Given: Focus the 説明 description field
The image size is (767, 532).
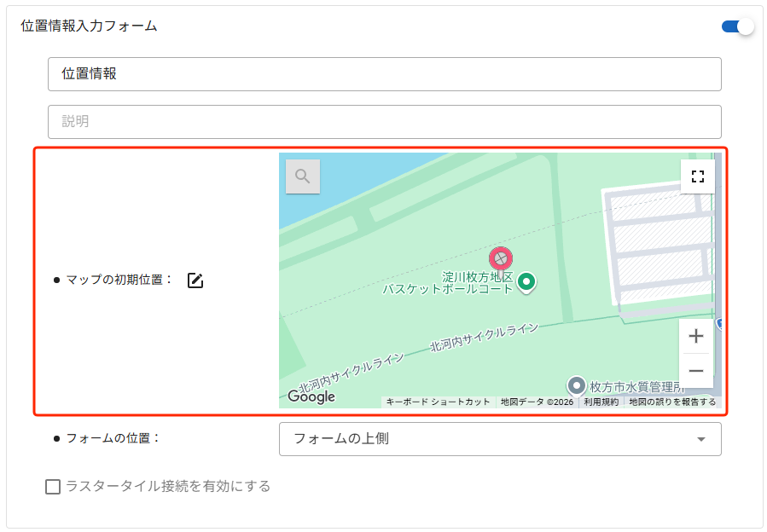Looking at the screenshot, I should point(385,122).
